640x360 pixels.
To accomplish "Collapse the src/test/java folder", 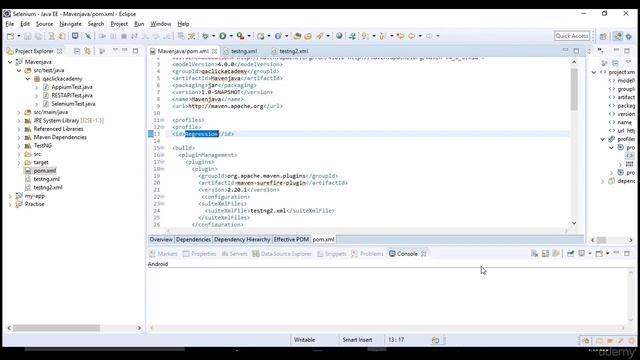I will (19, 71).
